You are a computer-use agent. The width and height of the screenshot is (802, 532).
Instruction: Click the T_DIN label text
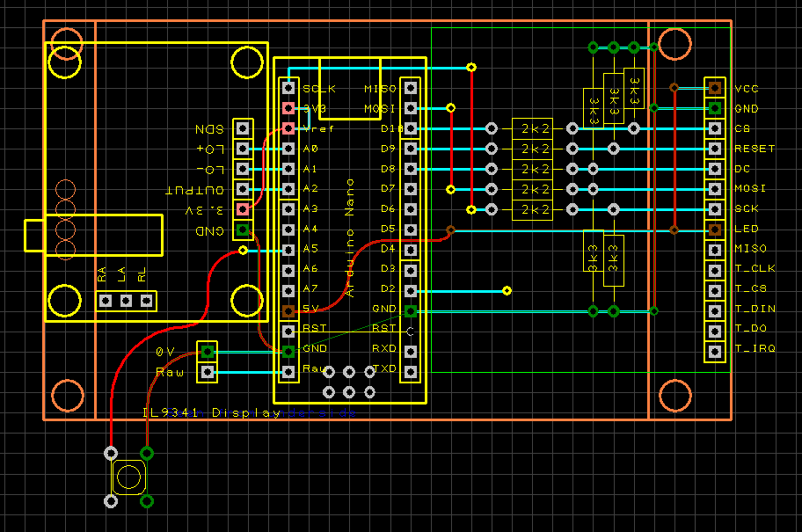755,309
